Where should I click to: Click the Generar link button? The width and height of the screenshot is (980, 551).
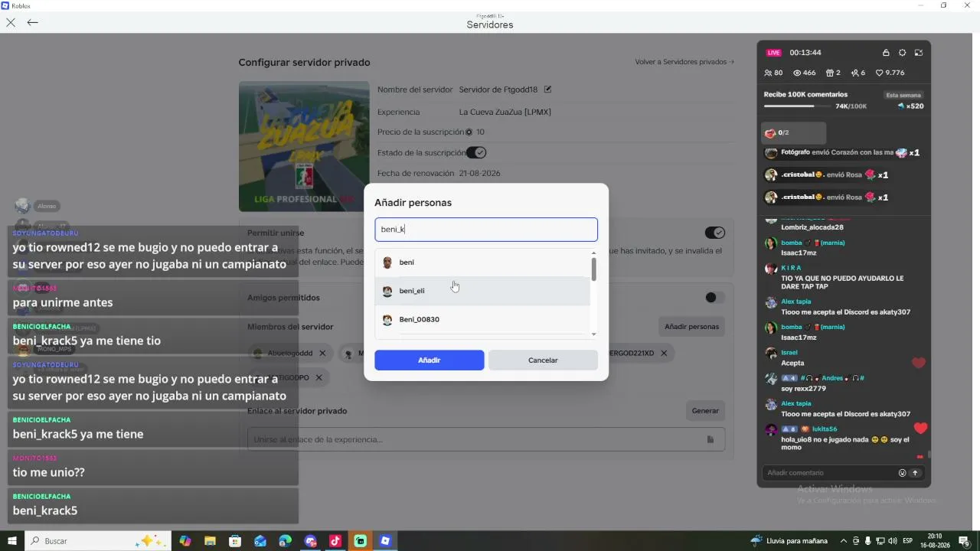(705, 411)
